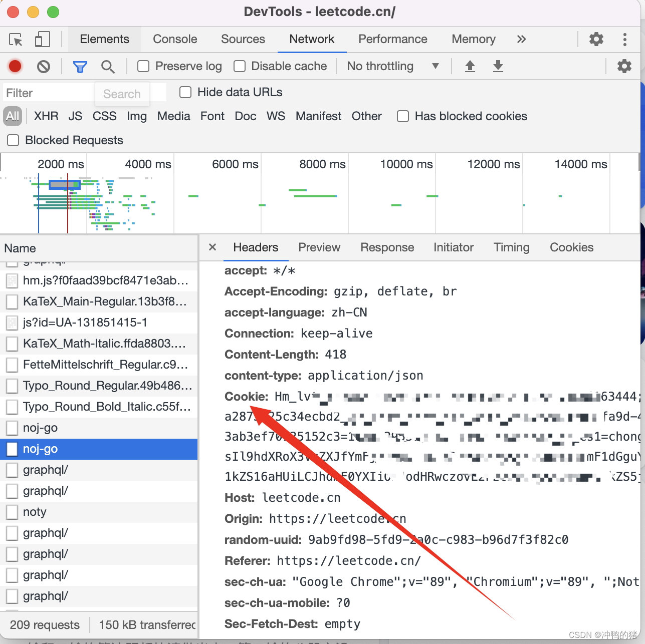This screenshot has height=644, width=645.
Task: Activate the inspect element picker icon
Action: pos(16,40)
